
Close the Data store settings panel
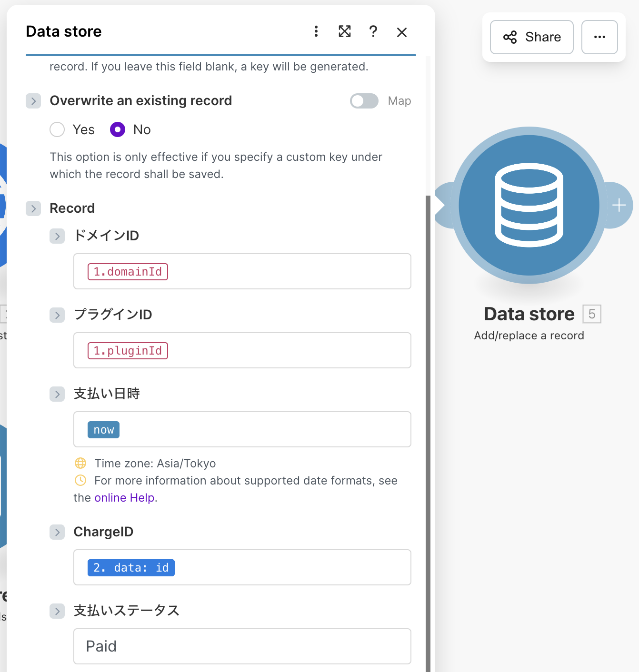pyautogui.click(x=402, y=32)
